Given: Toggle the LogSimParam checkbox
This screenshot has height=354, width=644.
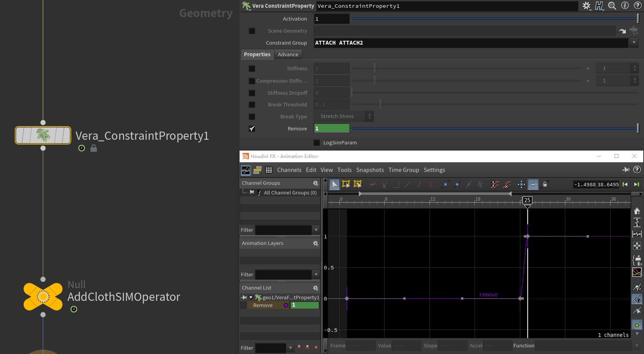Looking at the screenshot, I should point(317,143).
